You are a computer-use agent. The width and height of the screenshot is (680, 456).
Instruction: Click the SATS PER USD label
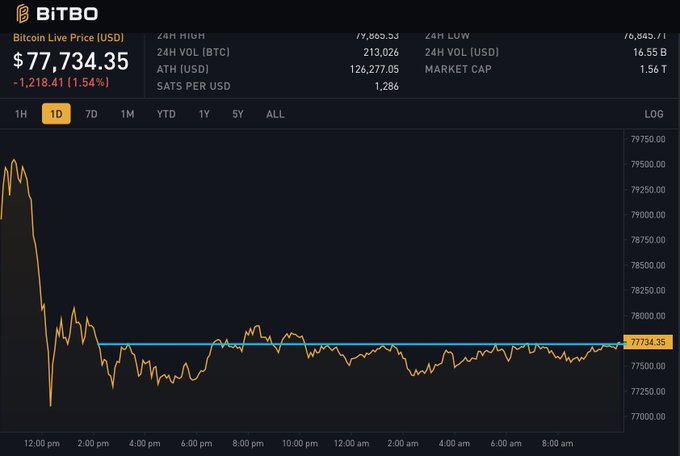click(193, 86)
